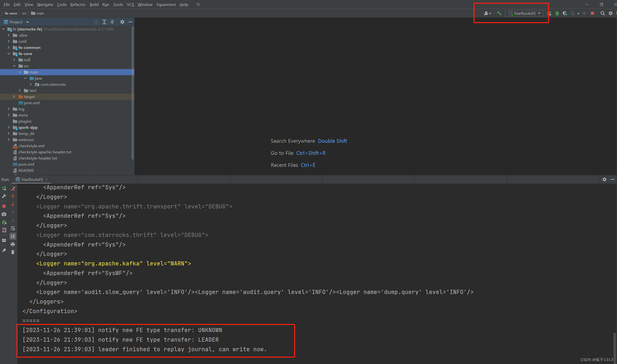Open the Squaretest menu

166,4
